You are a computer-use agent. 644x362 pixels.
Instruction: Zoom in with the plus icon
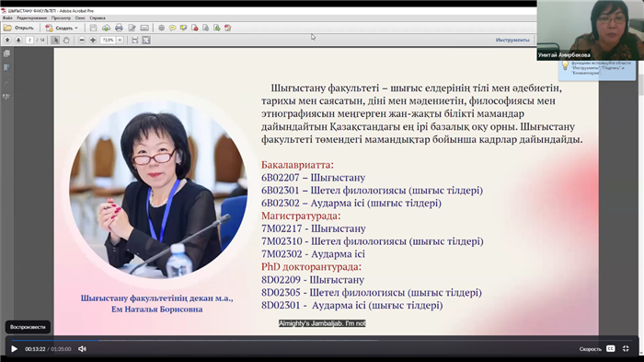[x=93, y=40]
